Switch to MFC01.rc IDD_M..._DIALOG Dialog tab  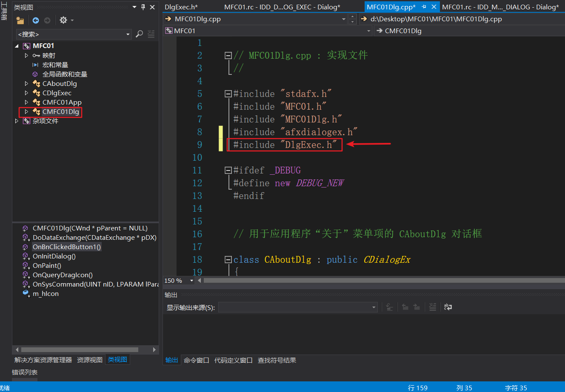501,7
